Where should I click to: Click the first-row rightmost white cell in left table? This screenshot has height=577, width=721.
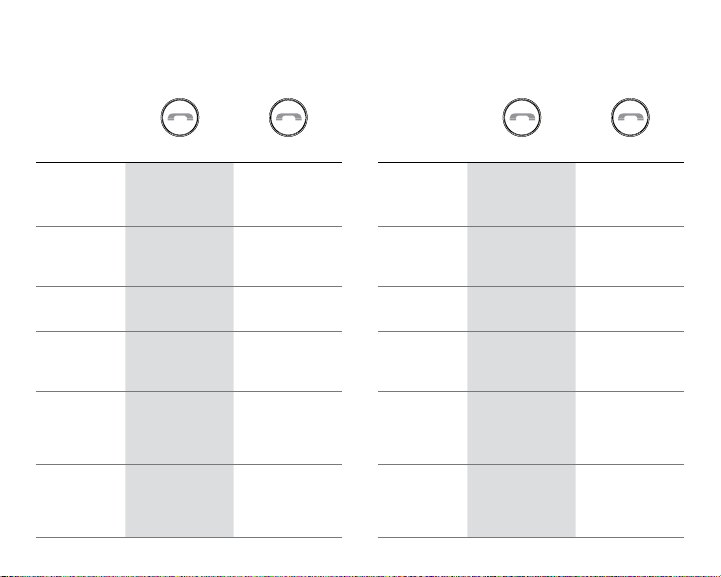click(x=288, y=194)
